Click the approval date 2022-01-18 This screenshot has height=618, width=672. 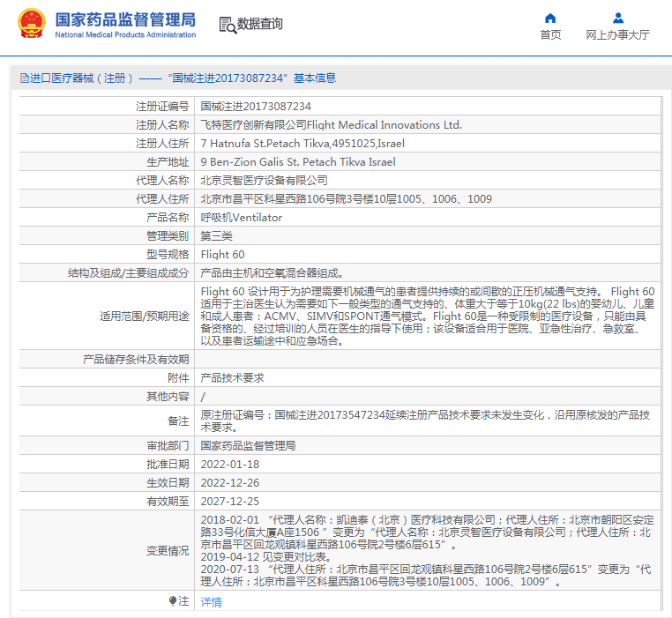pos(229,464)
